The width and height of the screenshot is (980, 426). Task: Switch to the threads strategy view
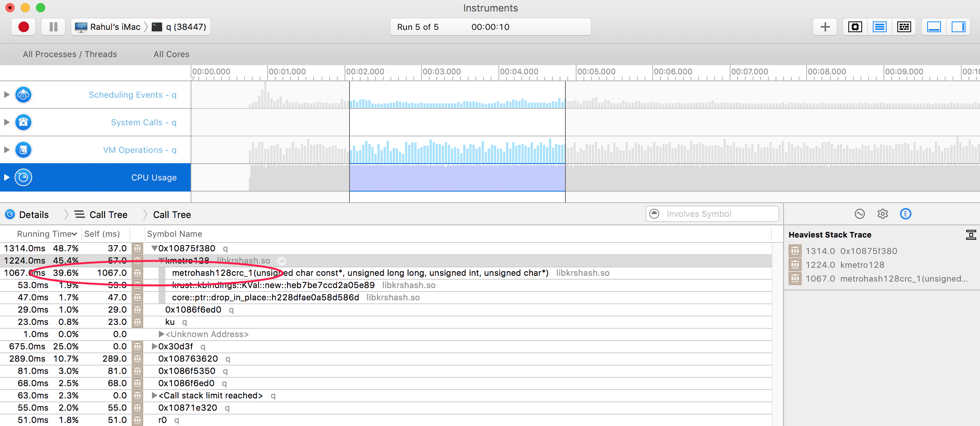(x=904, y=27)
